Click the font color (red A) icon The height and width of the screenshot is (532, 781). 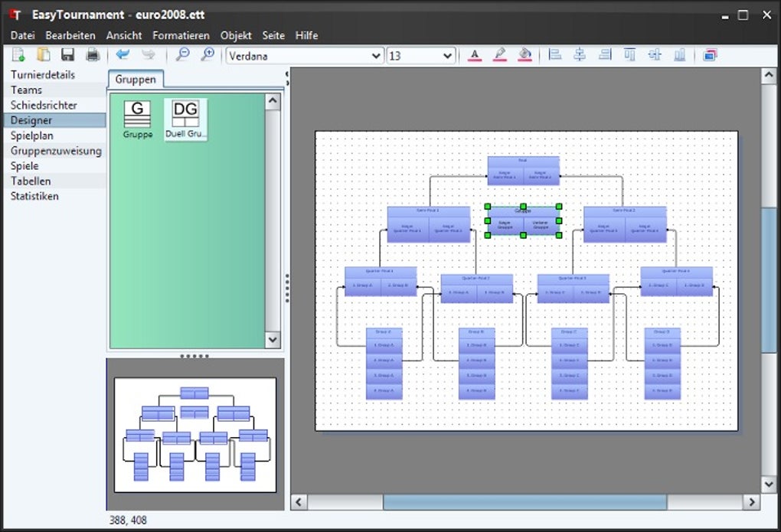tap(475, 54)
